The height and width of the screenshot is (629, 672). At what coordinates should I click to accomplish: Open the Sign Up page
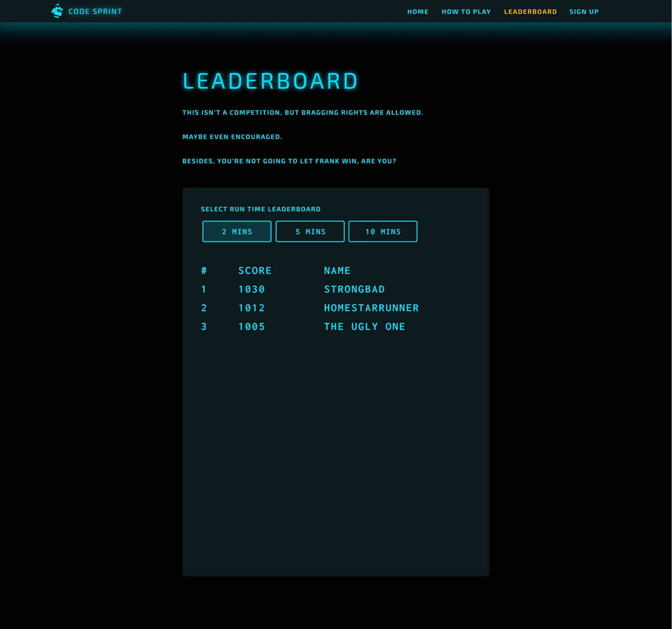[584, 12]
